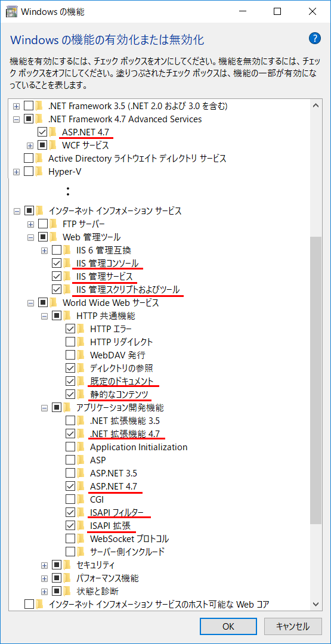The width and height of the screenshot is (331, 644).
Task: Toggle 静的なコンテンツ checkbox
Action: pyautogui.click(x=70, y=394)
